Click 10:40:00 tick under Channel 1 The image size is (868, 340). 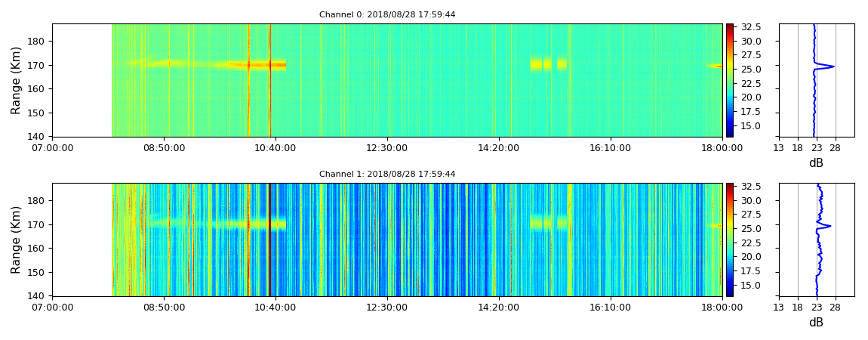pos(276,308)
